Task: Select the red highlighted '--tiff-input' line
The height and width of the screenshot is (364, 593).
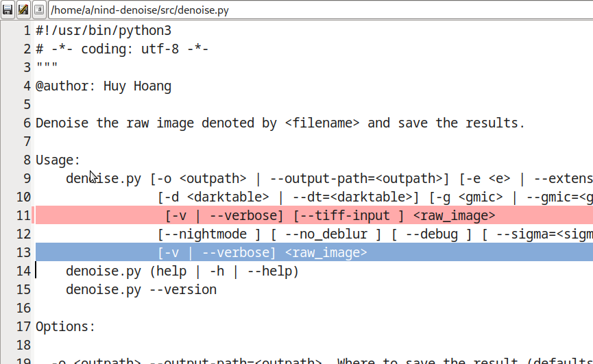Action: [x=314, y=215]
